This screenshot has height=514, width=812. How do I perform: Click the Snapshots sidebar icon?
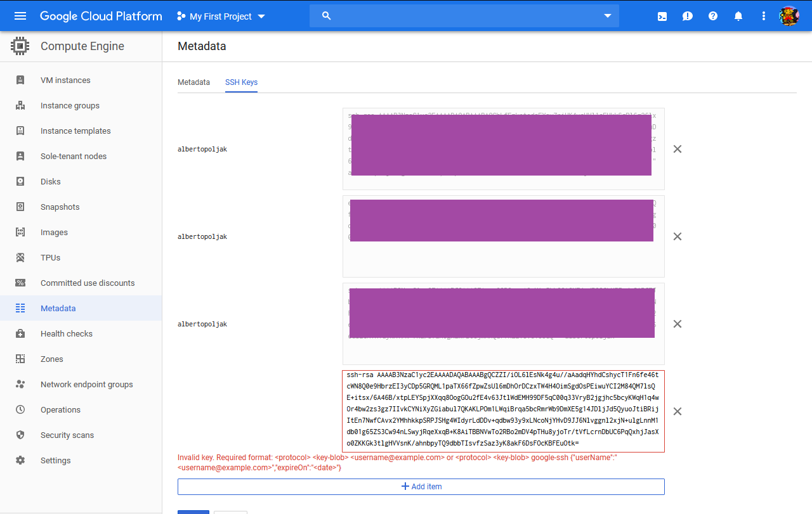click(20, 207)
